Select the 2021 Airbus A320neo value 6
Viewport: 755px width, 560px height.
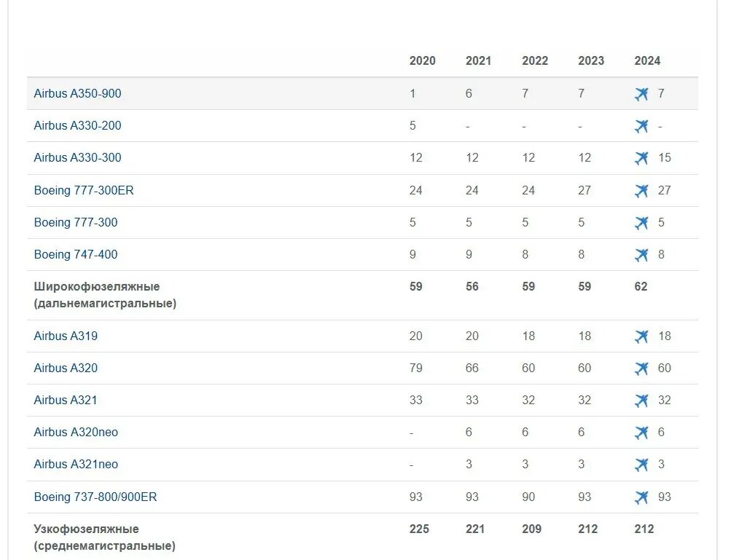(469, 432)
